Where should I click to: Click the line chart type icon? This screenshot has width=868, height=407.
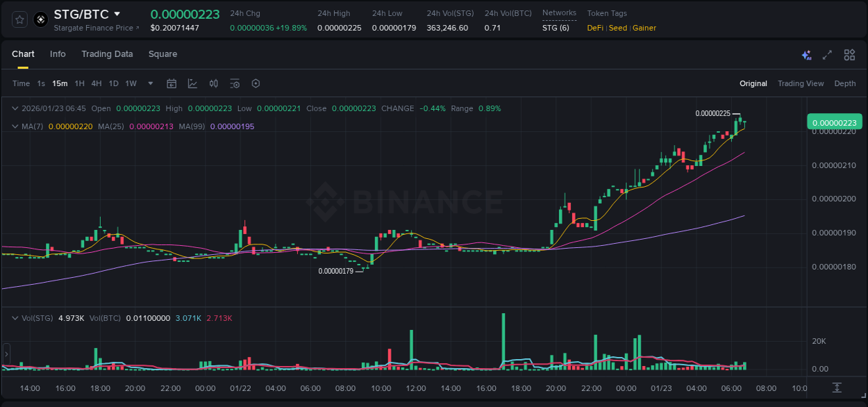coord(192,83)
